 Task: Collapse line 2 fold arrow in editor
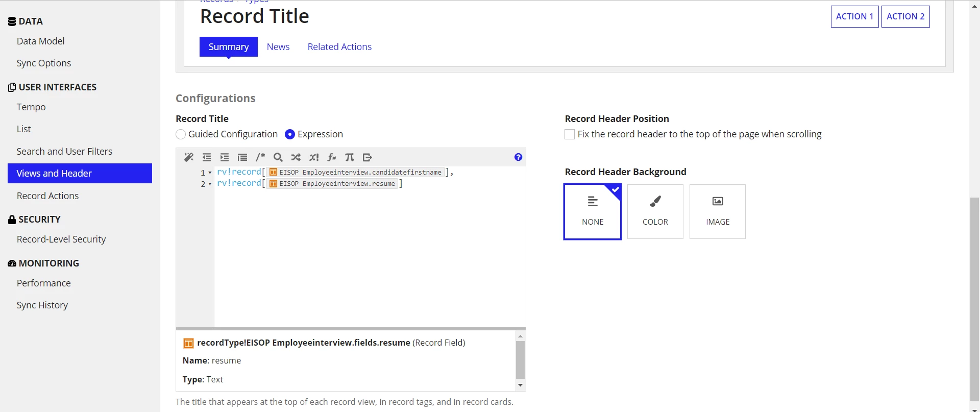point(210,184)
